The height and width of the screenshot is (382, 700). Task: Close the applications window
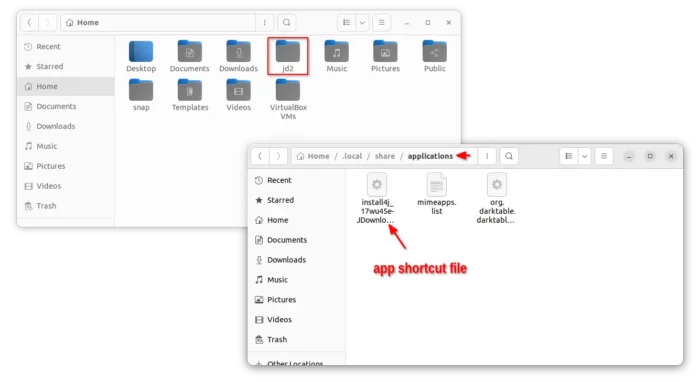pos(671,156)
